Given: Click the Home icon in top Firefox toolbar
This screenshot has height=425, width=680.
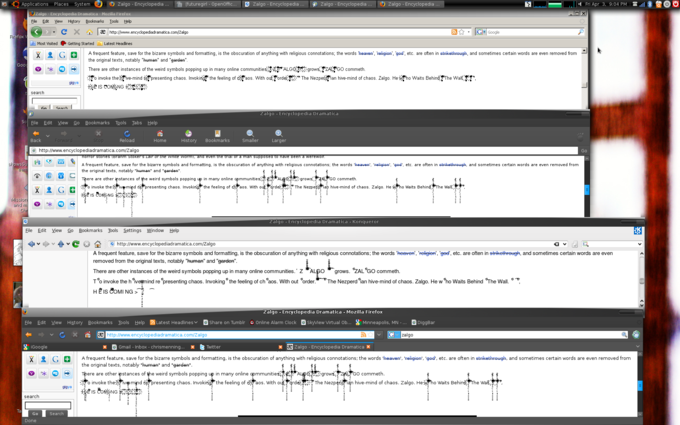Looking at the screenshot, I should click(x=89, y=32).
